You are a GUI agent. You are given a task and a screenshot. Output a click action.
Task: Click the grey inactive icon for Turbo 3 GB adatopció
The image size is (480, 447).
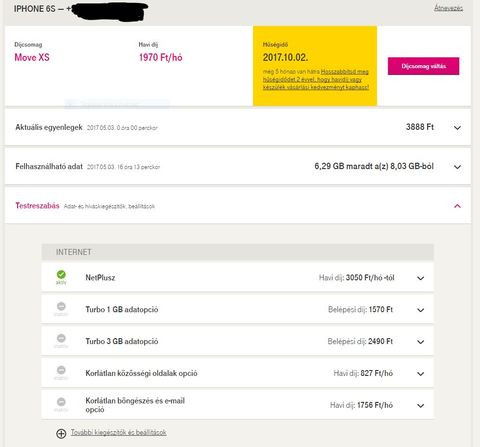(61, 338)
